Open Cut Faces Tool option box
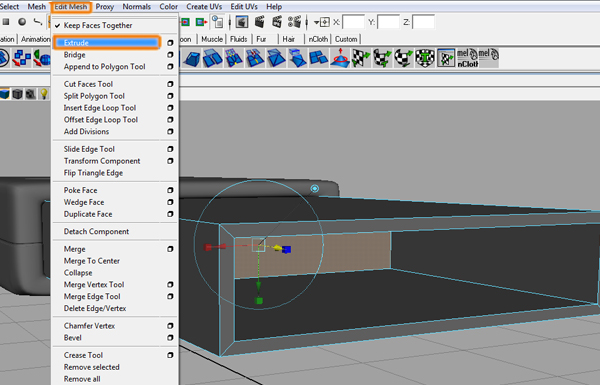 pyautogui.click(x=170, y=84)
